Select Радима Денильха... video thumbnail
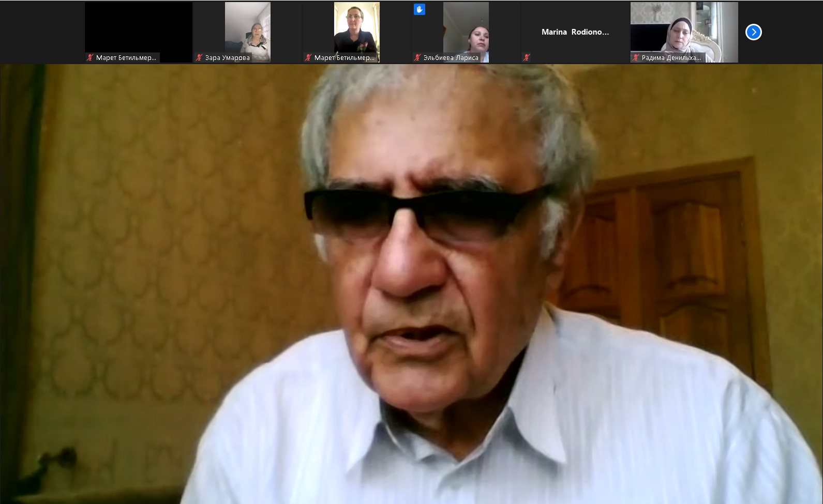Image resolution: width=823 pixels, height=504 pixels. (x=684, y=32)
